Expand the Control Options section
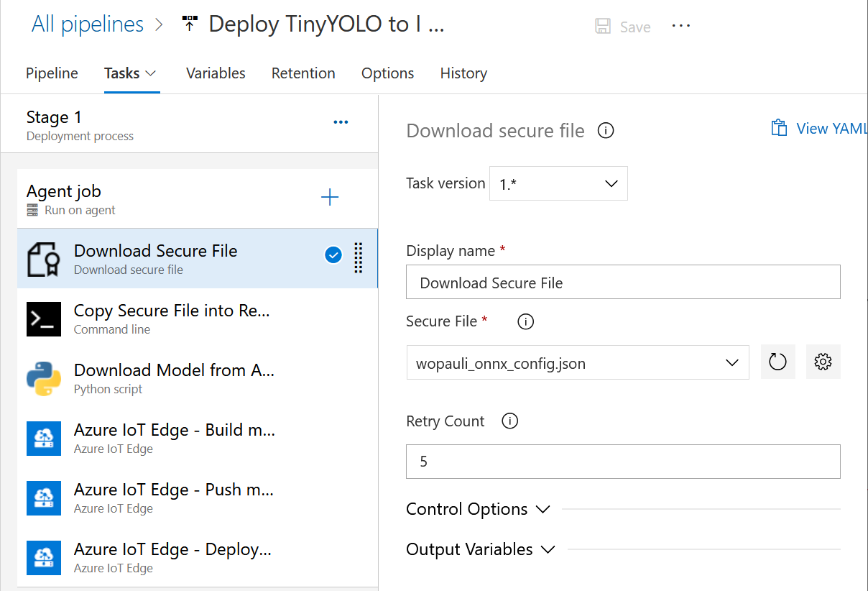868x591 pixels. click(x=478, y=509)
